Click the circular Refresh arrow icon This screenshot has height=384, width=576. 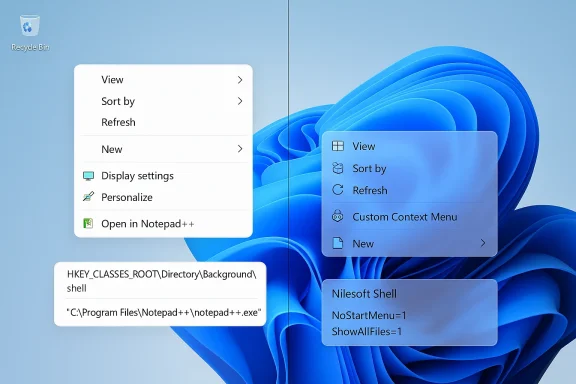click(x=338, y=190)
